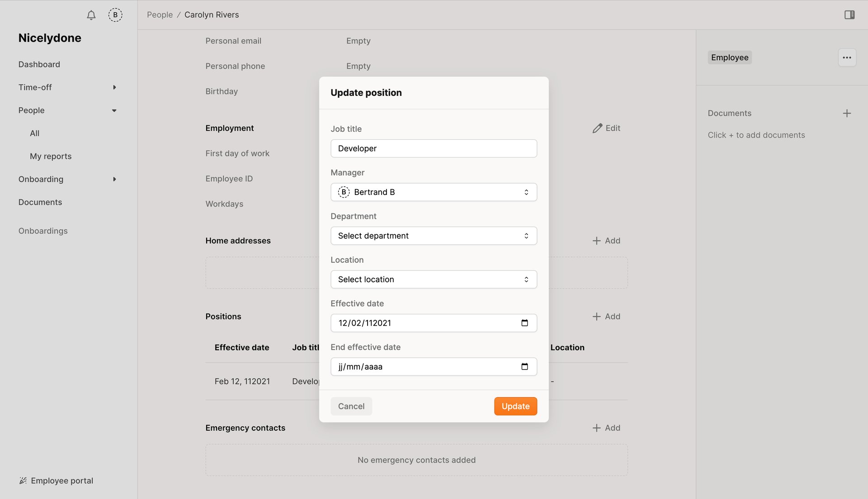Toggle the right side panel icon
Screen dimensions: 868x499
point(849,15)
